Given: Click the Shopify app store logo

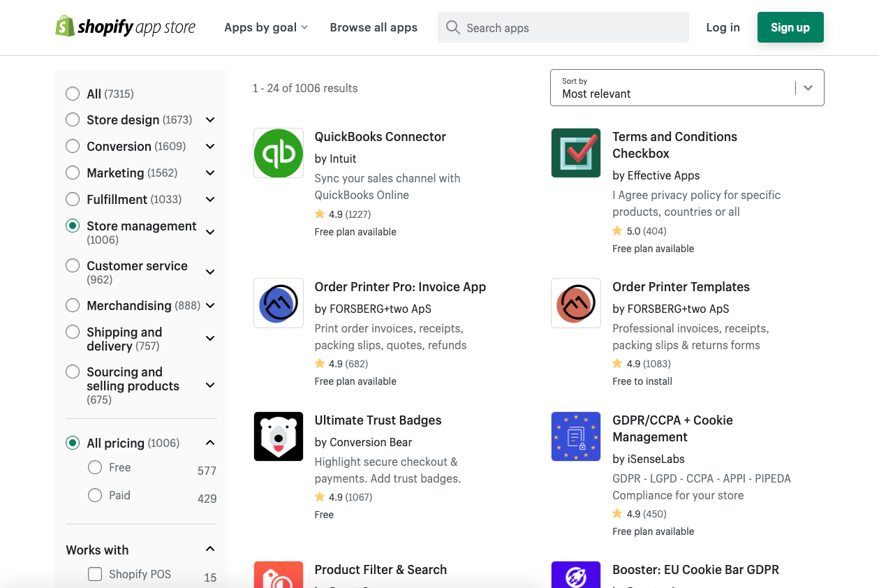Looking at the screenshot, I should (x=126, y=27).
